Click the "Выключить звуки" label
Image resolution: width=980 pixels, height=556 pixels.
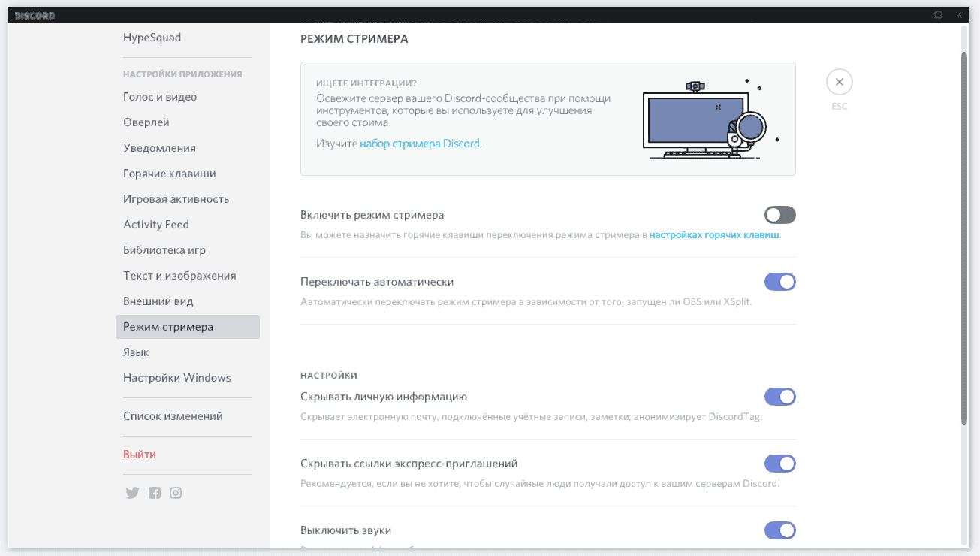(x=346, y=530)
